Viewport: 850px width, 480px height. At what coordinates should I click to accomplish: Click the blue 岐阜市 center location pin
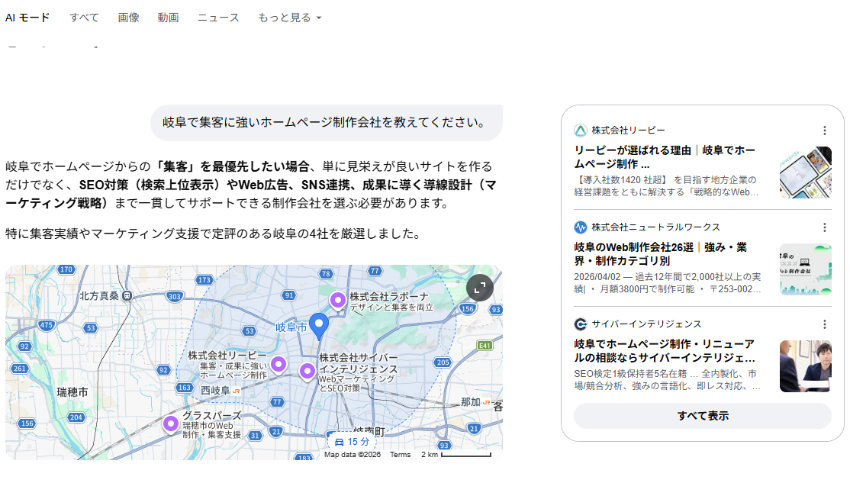[319, 326]
